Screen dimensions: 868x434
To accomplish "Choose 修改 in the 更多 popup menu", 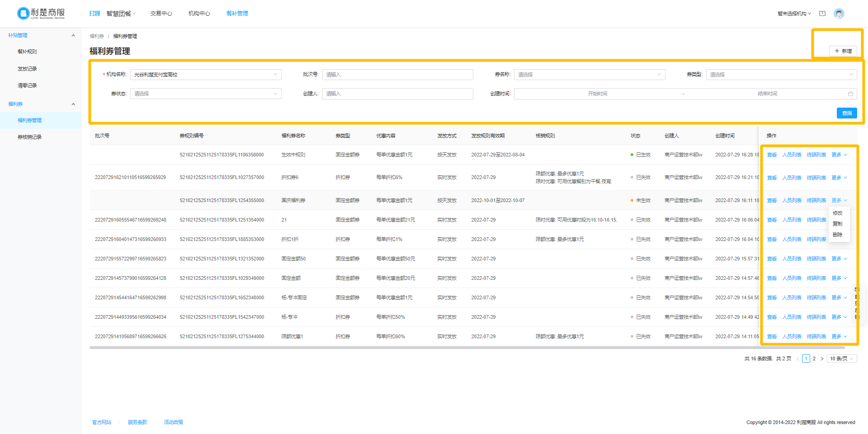I will point(838,213).
